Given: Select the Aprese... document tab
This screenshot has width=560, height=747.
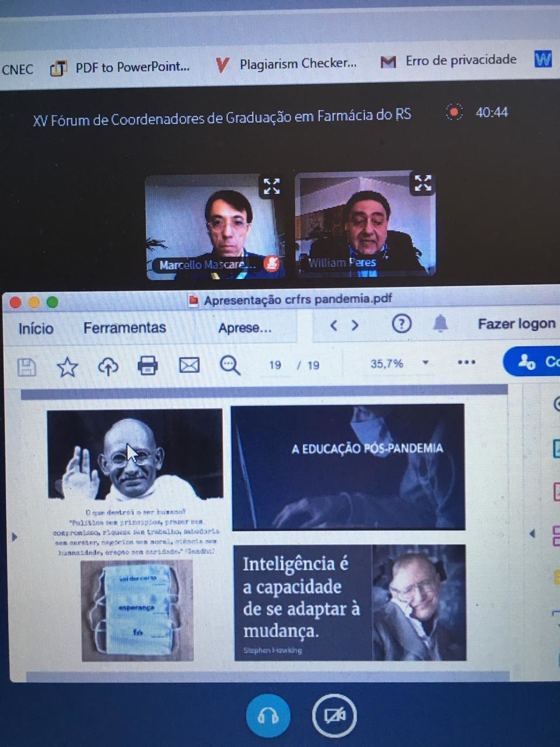Looking at the screenshot, I should [x=245, y=327].
